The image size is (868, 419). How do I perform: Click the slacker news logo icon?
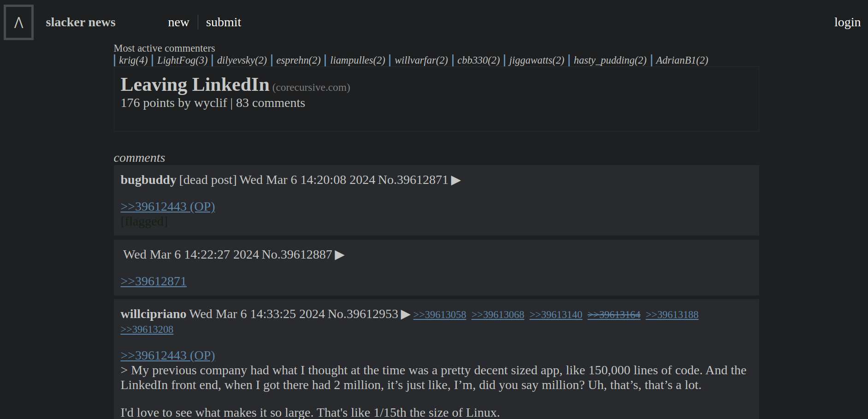[18, 22]
